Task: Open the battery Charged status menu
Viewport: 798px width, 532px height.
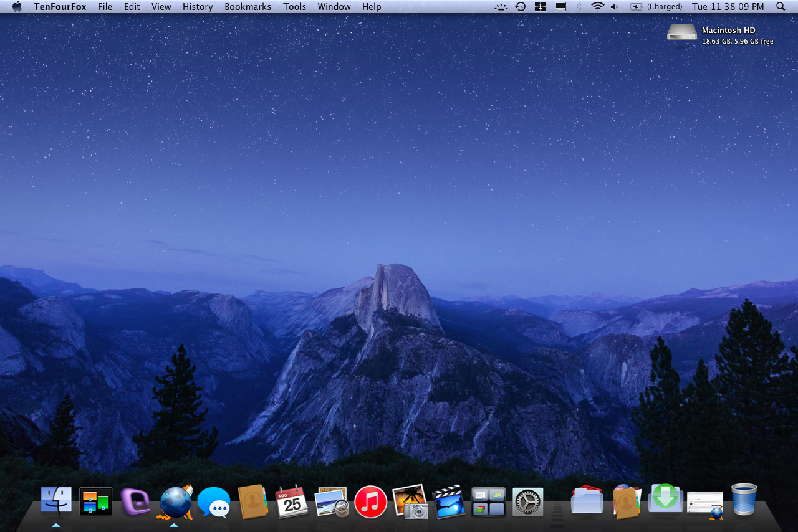Action: 656,7
